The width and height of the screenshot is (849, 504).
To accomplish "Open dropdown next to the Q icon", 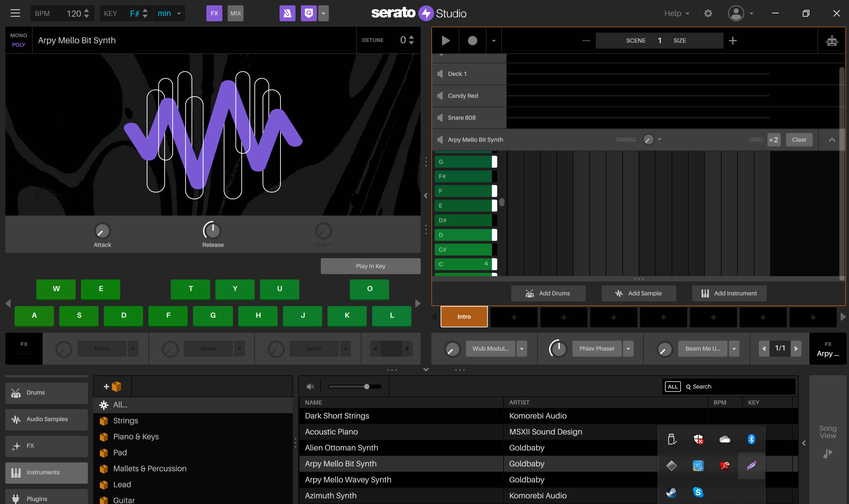I will (323, 13).
